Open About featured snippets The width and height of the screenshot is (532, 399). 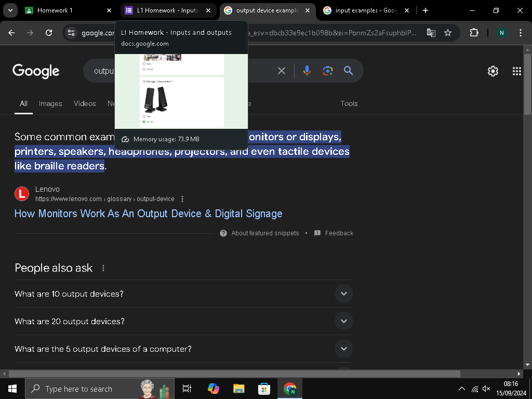(260, 233)
